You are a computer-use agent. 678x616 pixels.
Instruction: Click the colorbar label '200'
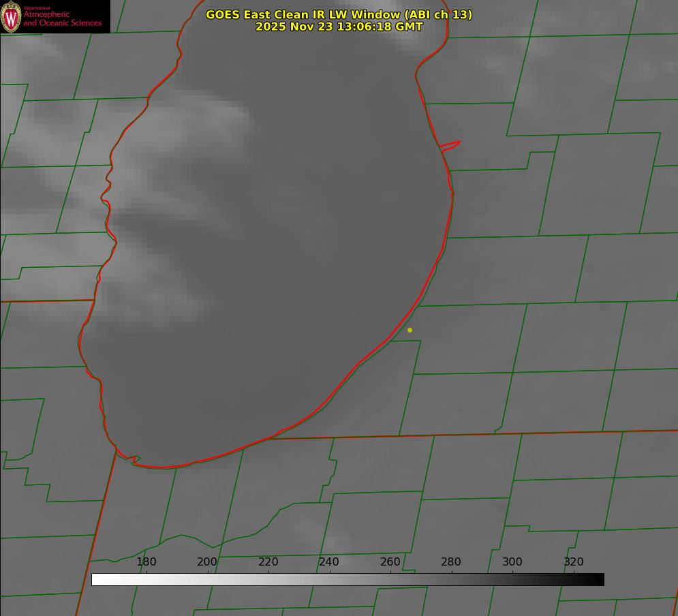tap(207, 561)
